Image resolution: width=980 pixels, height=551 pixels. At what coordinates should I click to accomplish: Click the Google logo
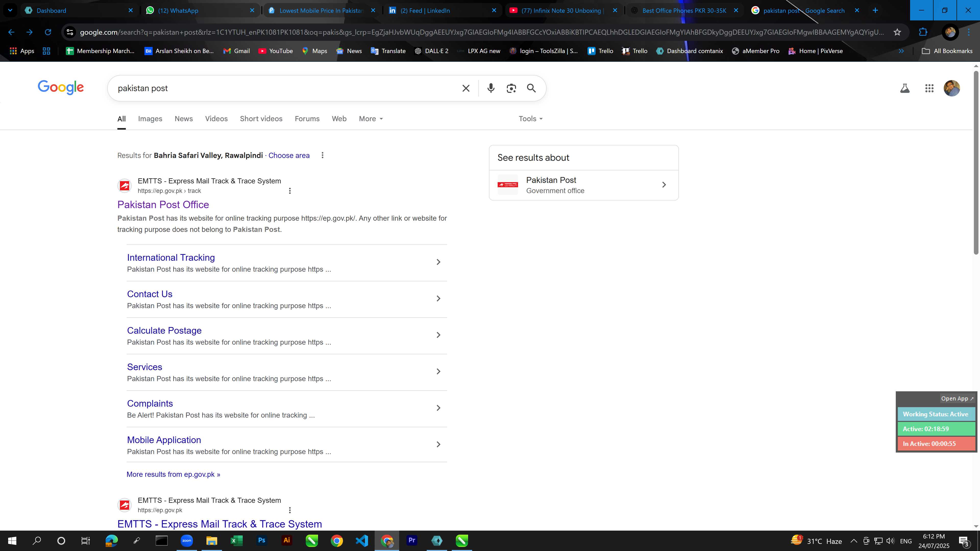click(61, 87)
